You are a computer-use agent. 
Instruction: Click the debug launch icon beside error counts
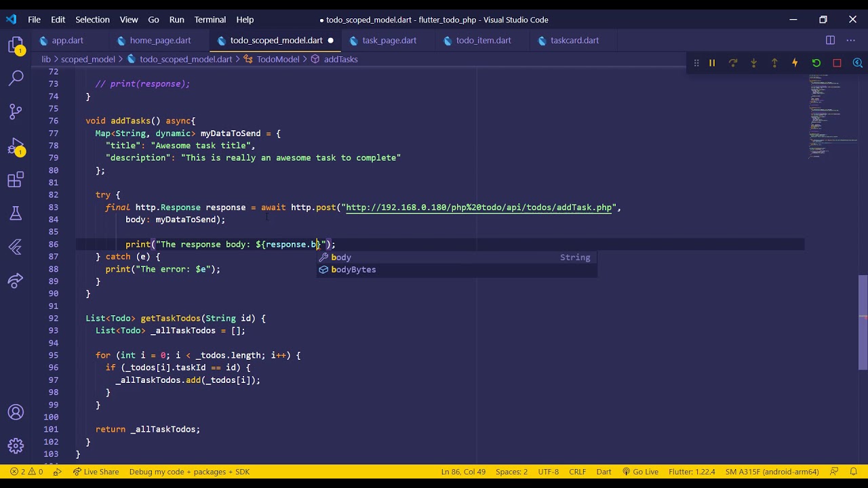pyautogui.click(x=57, y=472)
